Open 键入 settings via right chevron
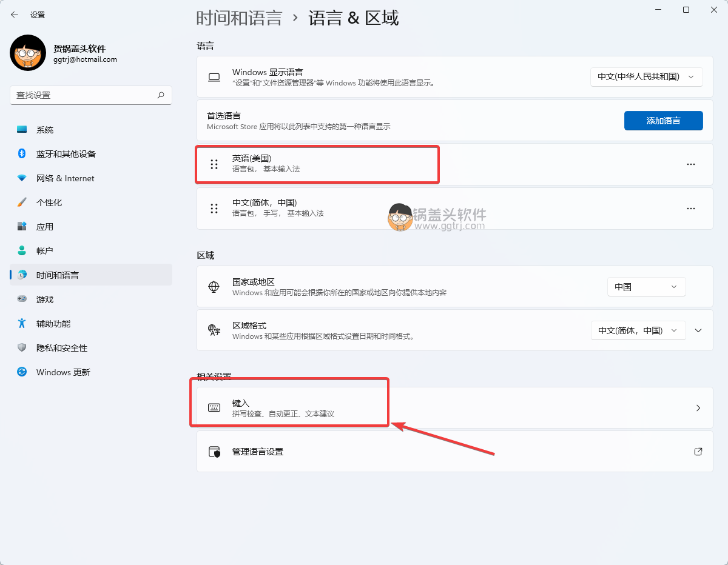This screenshot has height=565, width=728. pyautogui.click(x=698, y=408)
